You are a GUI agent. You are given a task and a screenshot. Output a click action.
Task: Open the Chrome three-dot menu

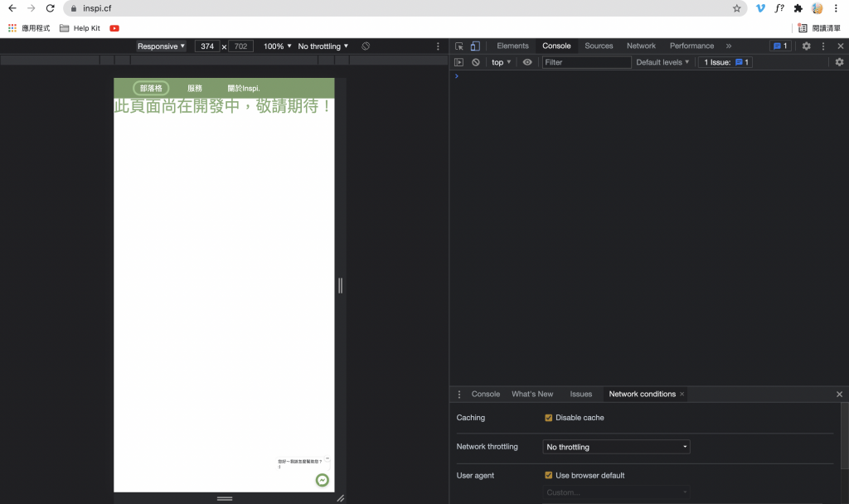pyautogui.click(x=836, y=8)
